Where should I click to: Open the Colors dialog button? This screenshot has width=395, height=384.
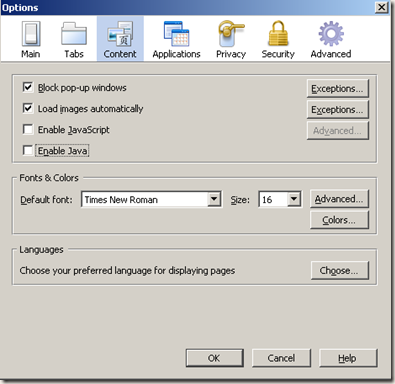pos(339,220)
